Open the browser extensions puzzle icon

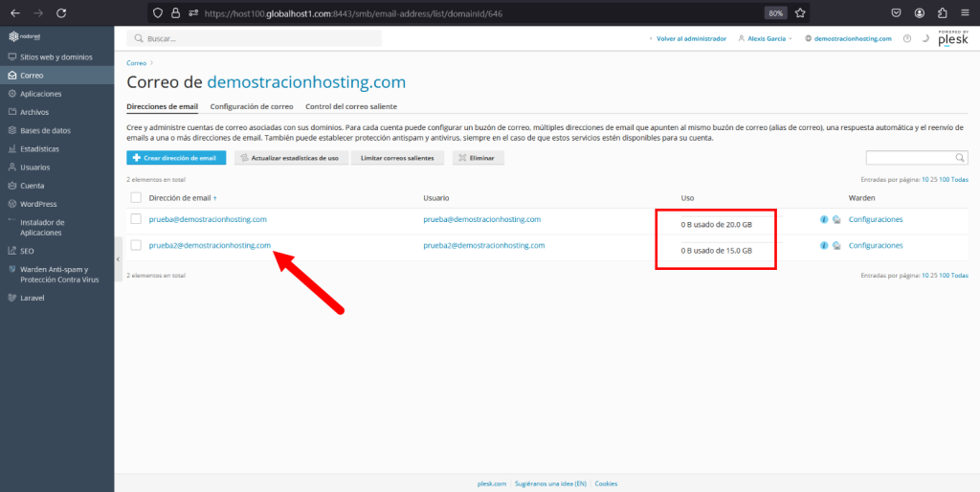[943, 13]
